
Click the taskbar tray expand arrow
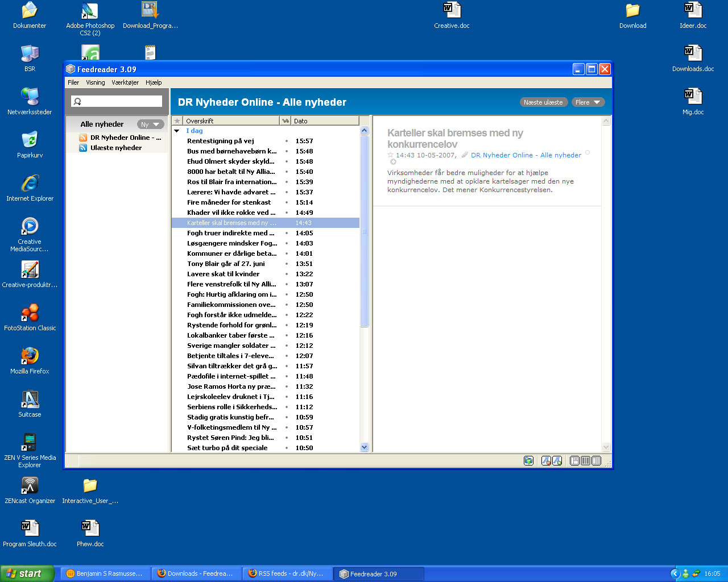[675, 573]
